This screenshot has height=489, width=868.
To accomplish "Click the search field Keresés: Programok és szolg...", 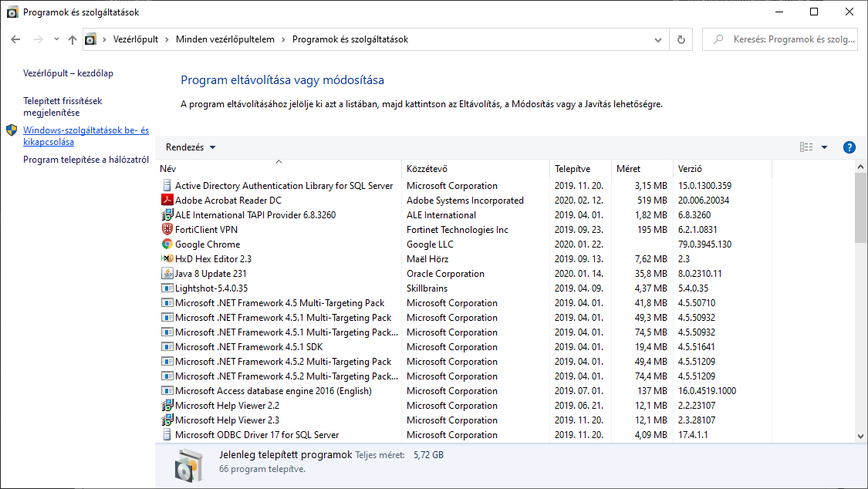I will point(780,40).
